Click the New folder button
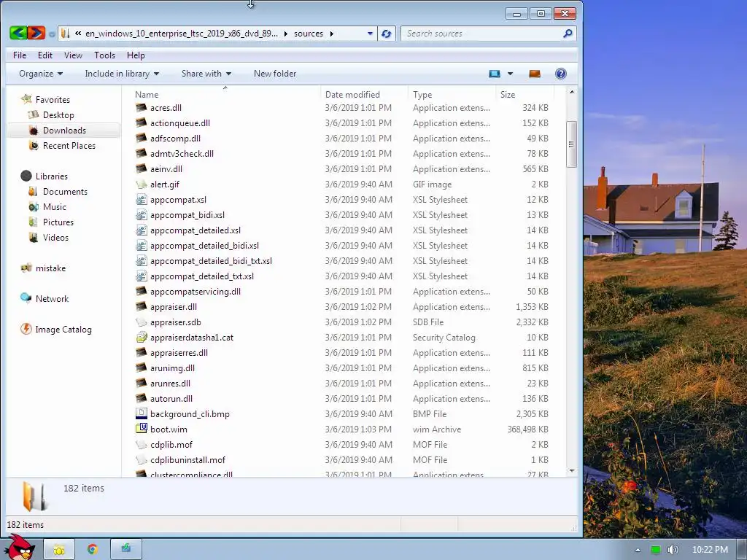The image size is (747, 560). coord(275,74)
